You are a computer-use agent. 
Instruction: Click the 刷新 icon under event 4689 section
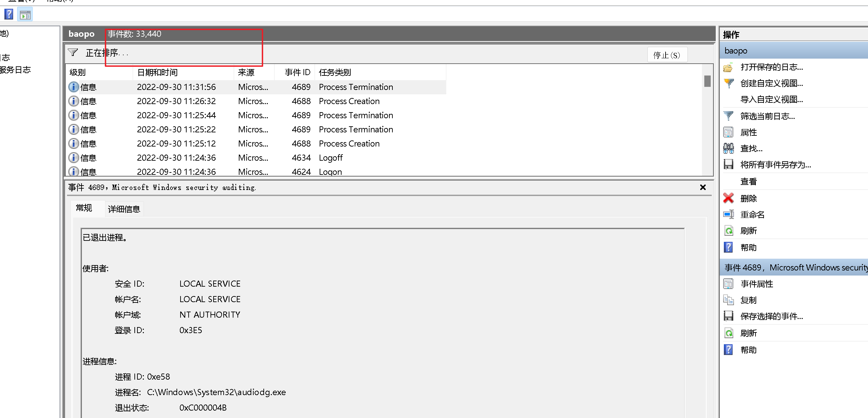point(728,333)
